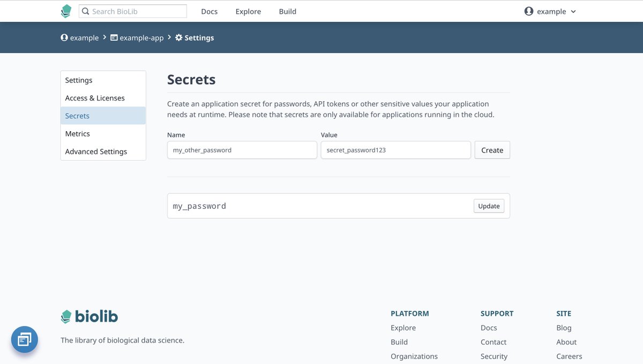This screenshot has height=364, width=643.
Task: Open footer Organizations link
Action: coord(414,356)
